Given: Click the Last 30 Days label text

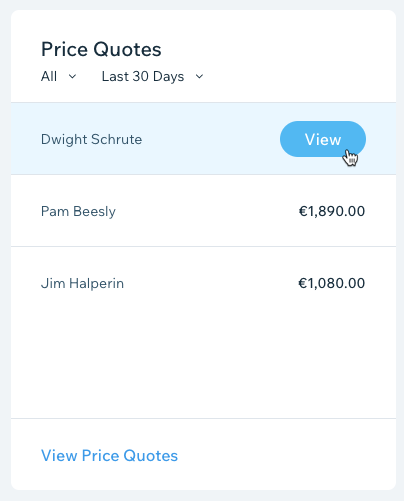Looking at the screenshot, I should pos(143,76).
